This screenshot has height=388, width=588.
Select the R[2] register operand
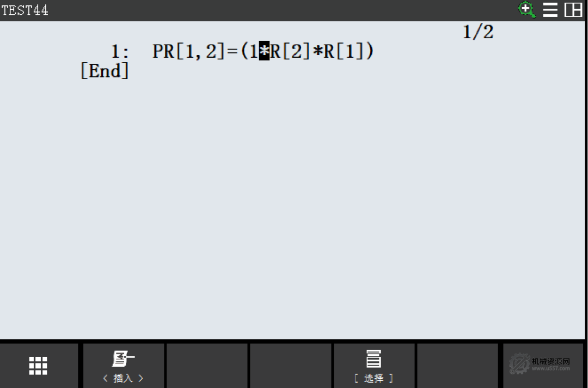(x=290, y=51)
